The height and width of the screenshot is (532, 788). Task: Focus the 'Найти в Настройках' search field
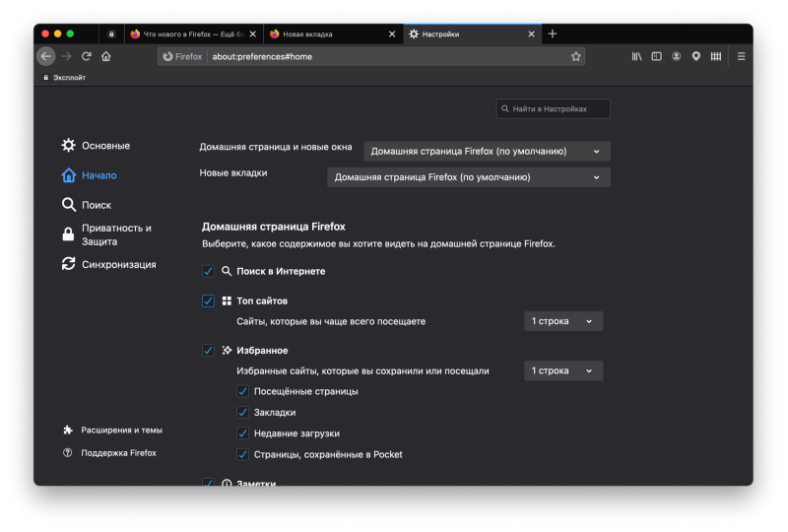tap(553, 108)
